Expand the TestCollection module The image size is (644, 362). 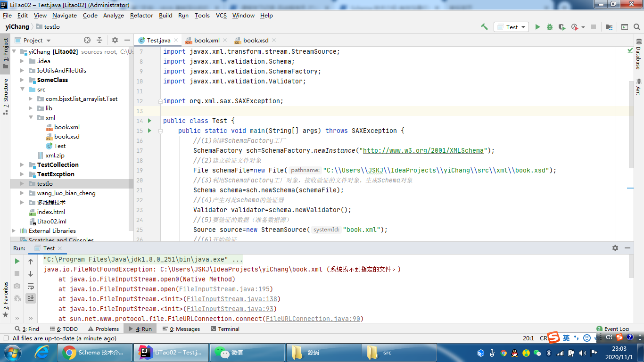[22, 165]
